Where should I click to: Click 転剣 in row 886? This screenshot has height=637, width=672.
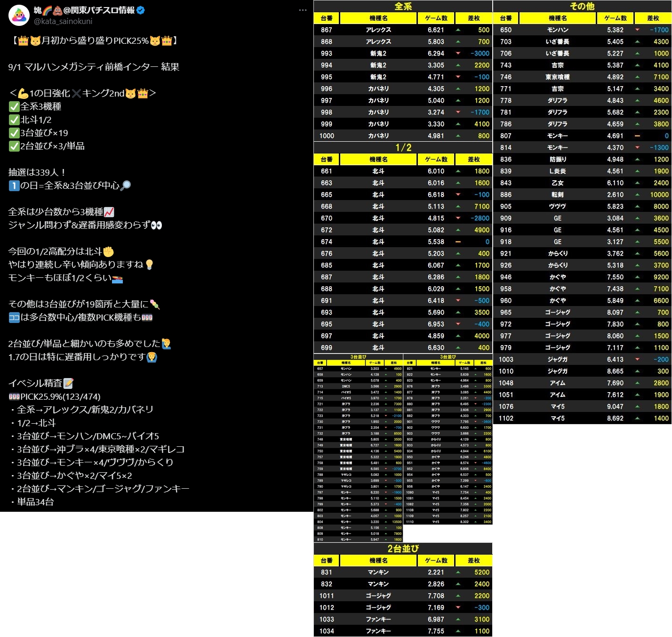(558, 194)
